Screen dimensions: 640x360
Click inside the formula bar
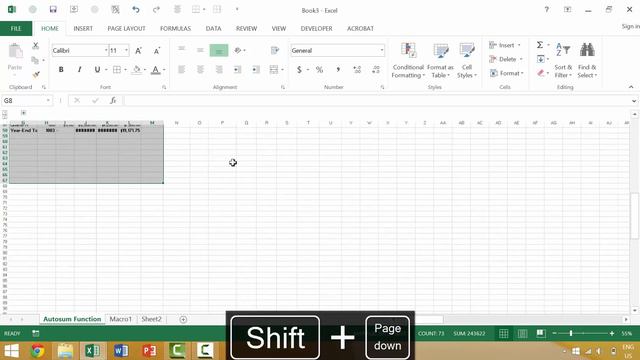click(376, 100)
